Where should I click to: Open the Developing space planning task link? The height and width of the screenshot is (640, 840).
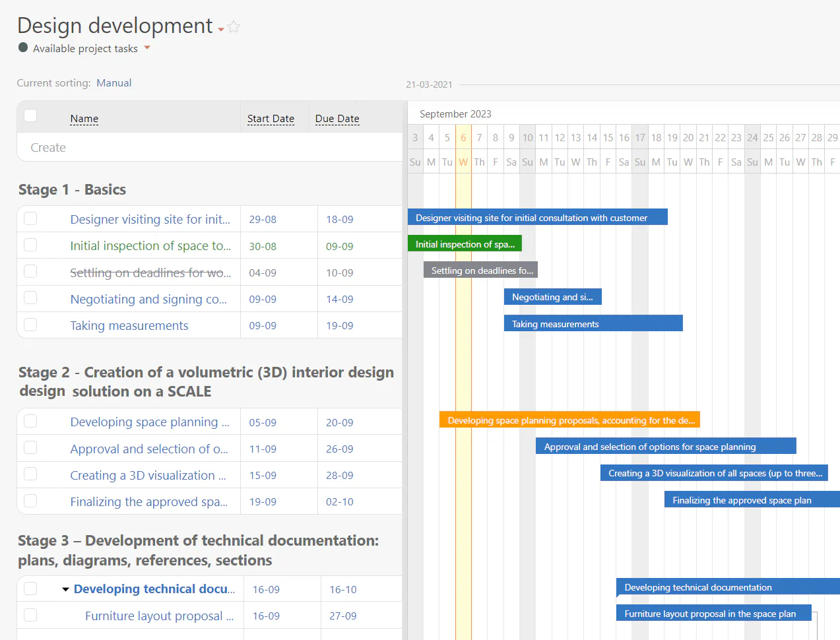click(150, 422)
